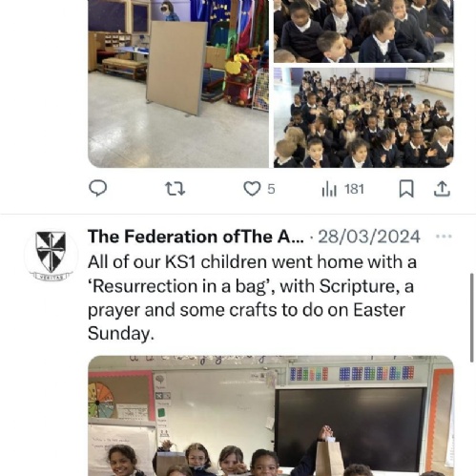Open the 'Resurrection in a bag' tweet text

(252, 298)
